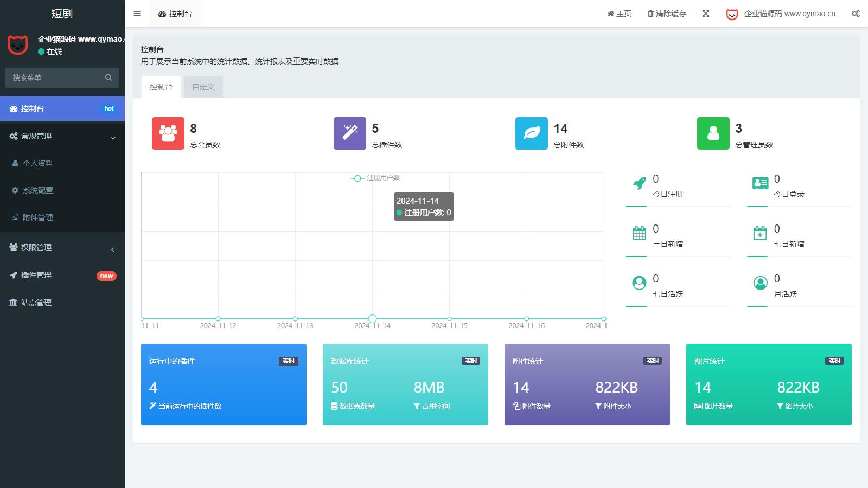Expand the 权限管理 sidebar menu
The width and height of the screenshot is (868, 488).
click(x=62, y=247)
